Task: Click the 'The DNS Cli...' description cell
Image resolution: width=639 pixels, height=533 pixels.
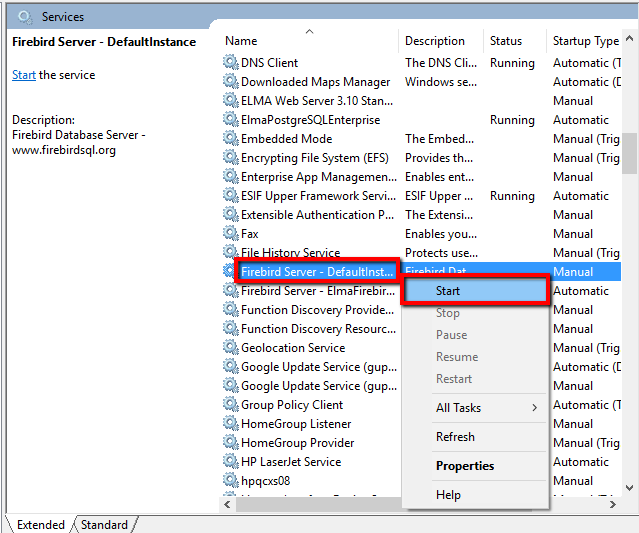Action: pos(441,62)
